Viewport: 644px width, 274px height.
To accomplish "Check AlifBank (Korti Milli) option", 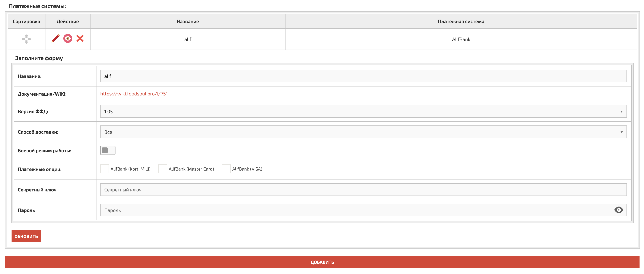I will (x=104, y=169).
